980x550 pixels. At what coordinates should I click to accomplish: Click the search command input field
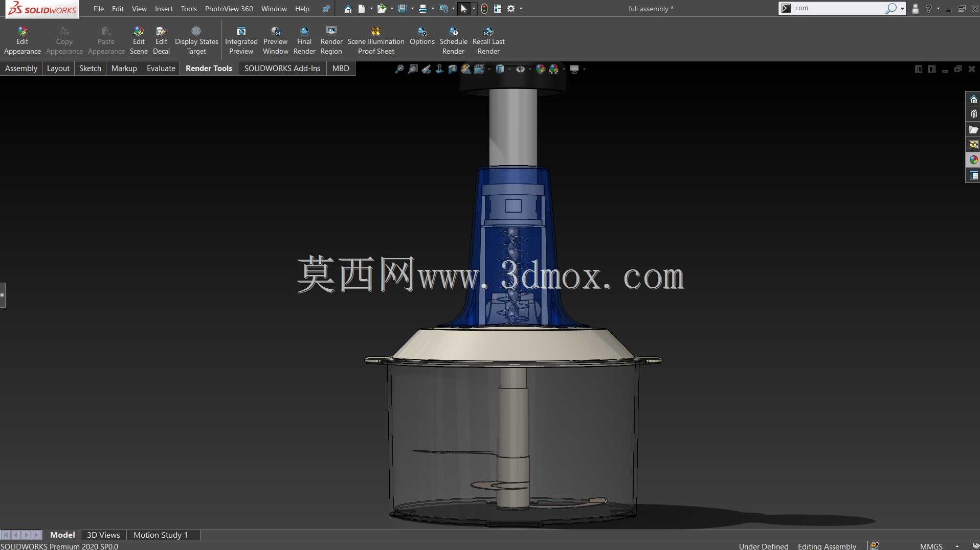(839, 8)
